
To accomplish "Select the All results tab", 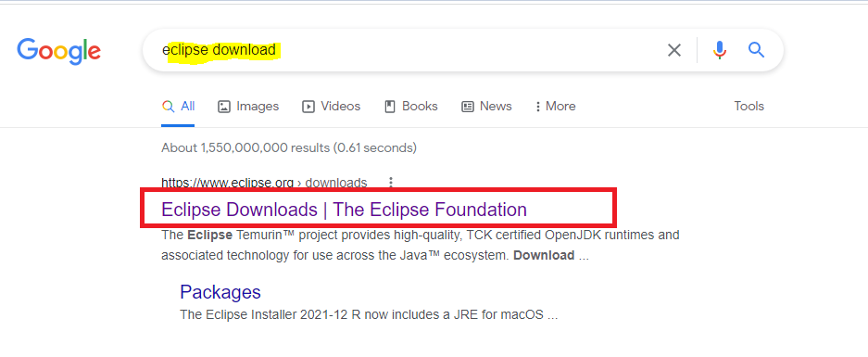I will (x=178, y=107).
